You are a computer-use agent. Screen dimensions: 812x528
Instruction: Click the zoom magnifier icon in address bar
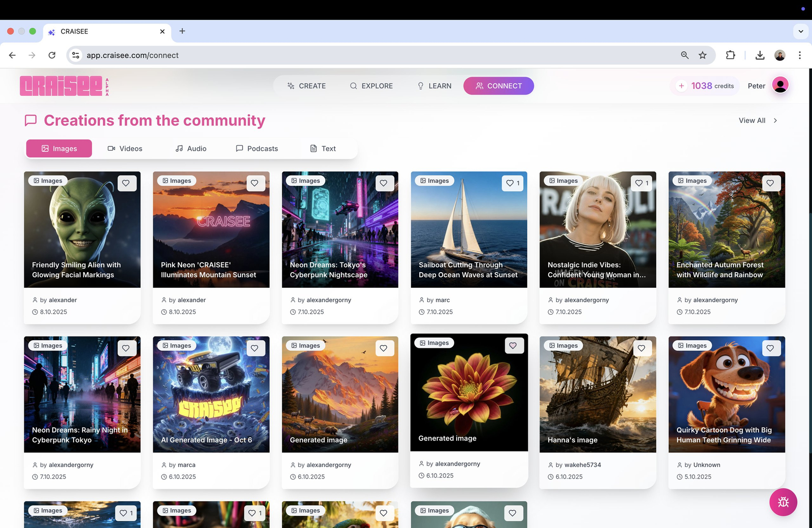pyautogui.click(x=685, y=55)
